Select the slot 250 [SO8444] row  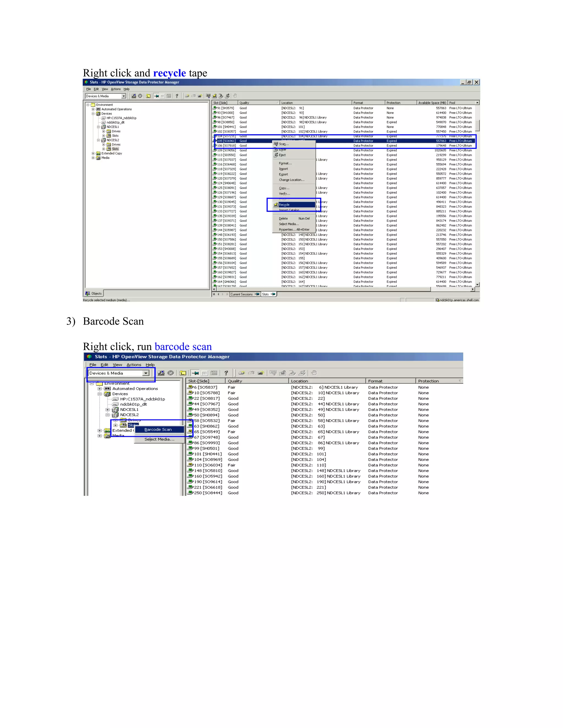click(208, 493)
